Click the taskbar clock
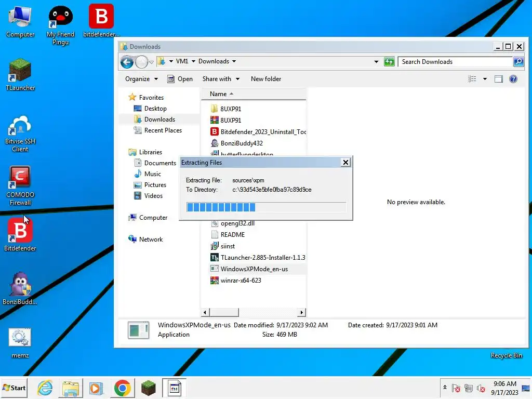 tap(504, 388)
